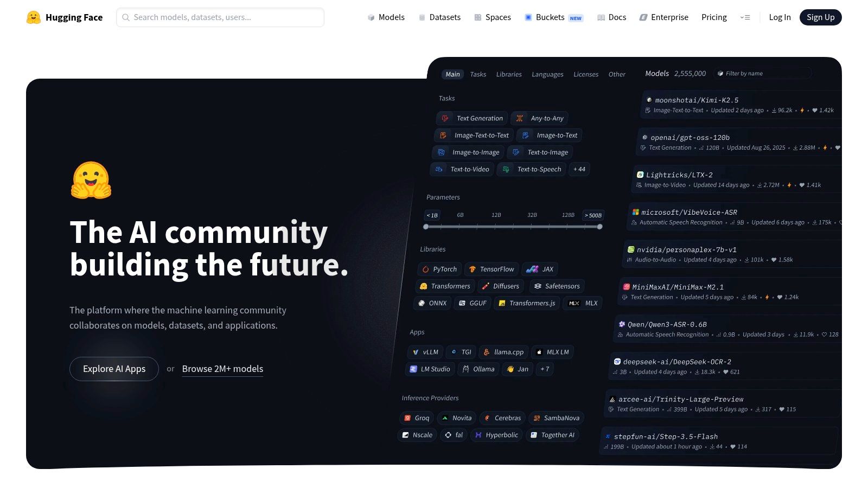The image size is (868, 488).
Task: Open the Spaces navigation item
Action: click(x=493, y=17)
